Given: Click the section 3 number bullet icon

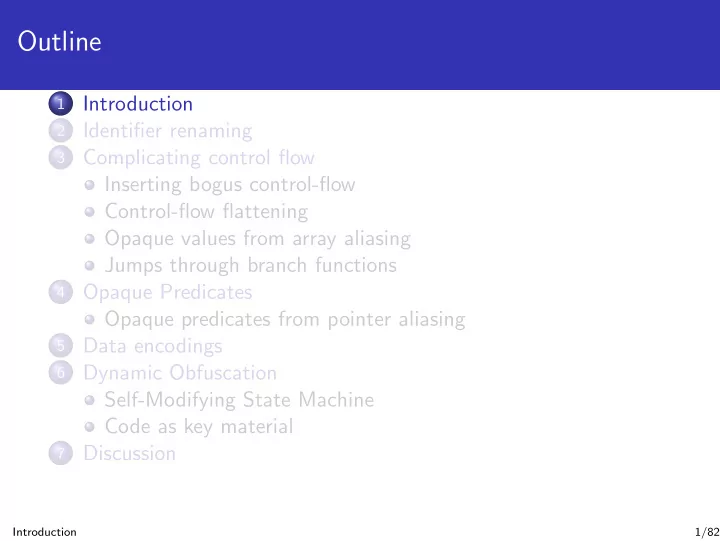Looking at the screenshot, I should point(61,158).
